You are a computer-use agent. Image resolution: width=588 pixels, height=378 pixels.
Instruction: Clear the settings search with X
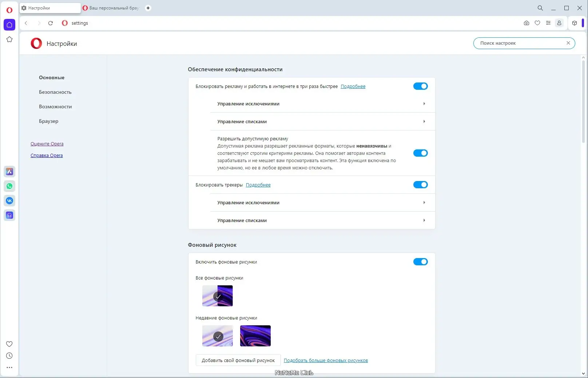pyautogui.click(x=568, y=43)
